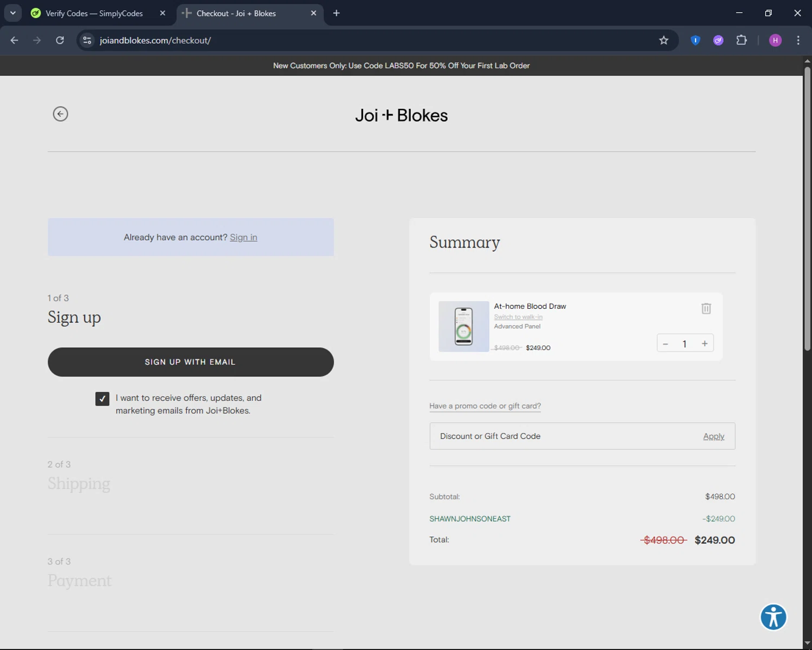Bookmark this page with the star icon
Image resolution: width=812 pixels, height=650 pixels.
coord(664,40)
